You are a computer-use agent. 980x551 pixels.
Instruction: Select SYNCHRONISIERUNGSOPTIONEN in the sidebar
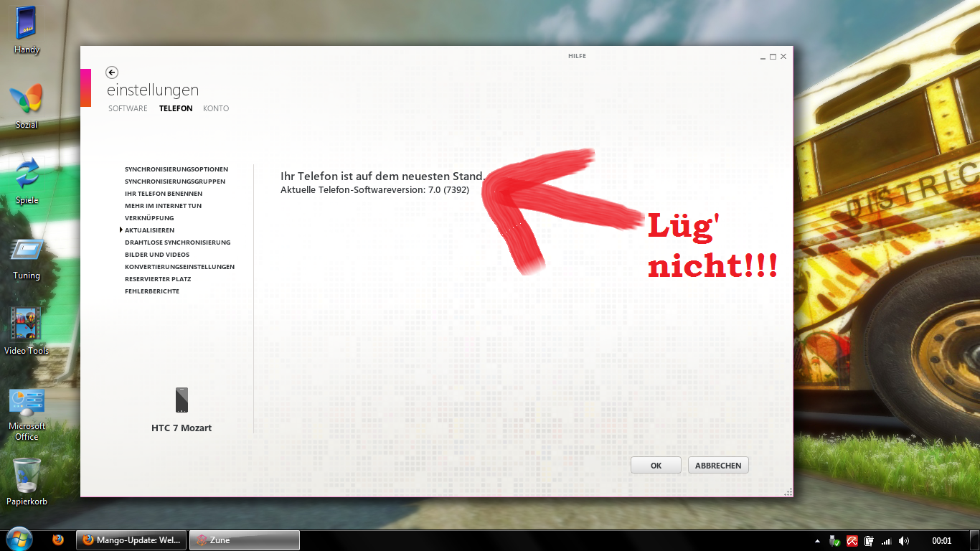[176, 169]
